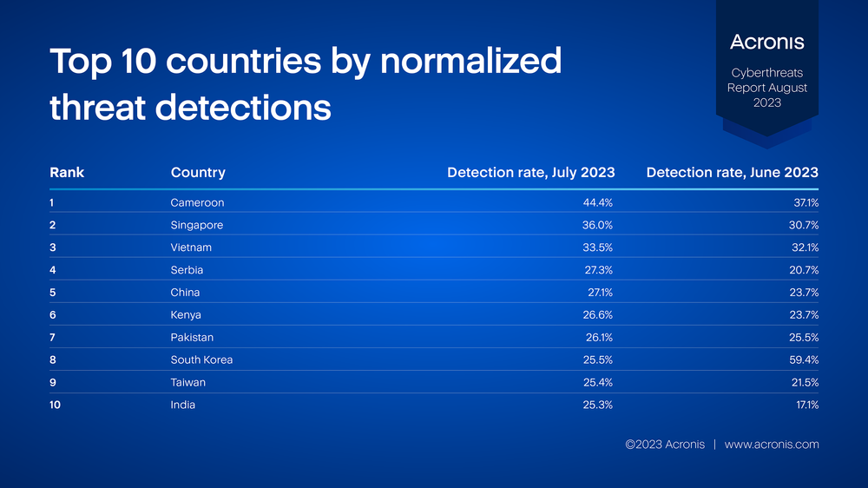Screen dimensions: 868x488
Task: Click the Acronis logo in the banner
Action: [766, 42]
